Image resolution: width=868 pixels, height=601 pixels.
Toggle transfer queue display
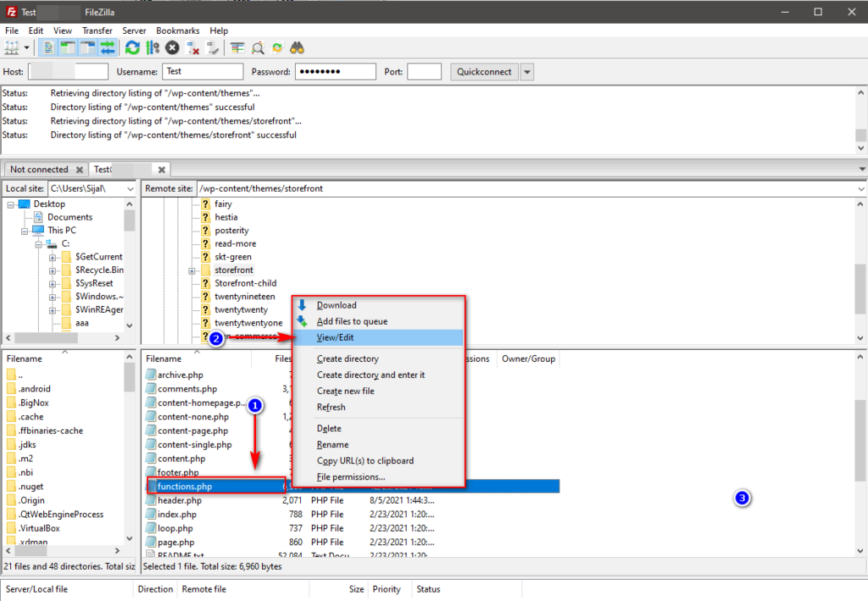coord(108,48)
